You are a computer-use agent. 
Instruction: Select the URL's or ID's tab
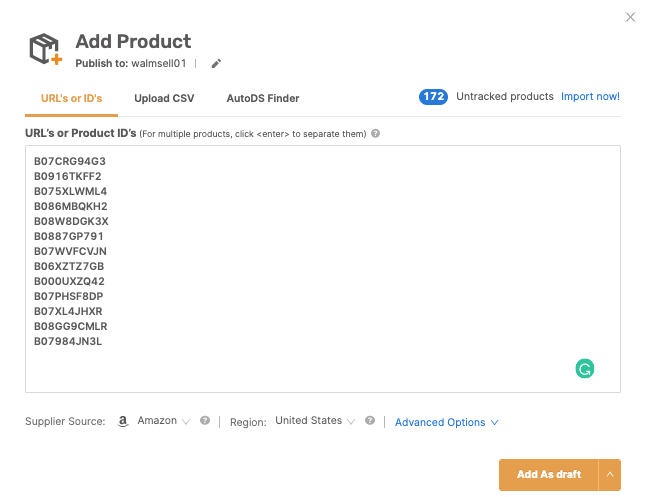tap(71, 98)
